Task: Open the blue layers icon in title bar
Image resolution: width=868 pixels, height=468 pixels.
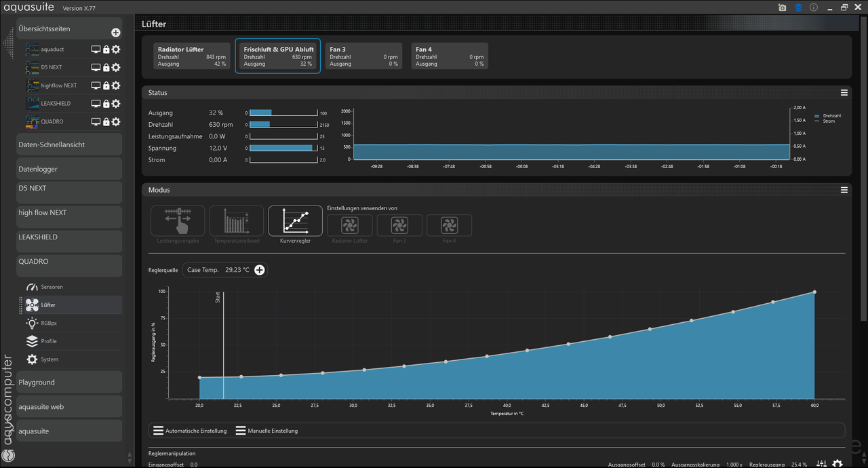Action: coord(798,7)
